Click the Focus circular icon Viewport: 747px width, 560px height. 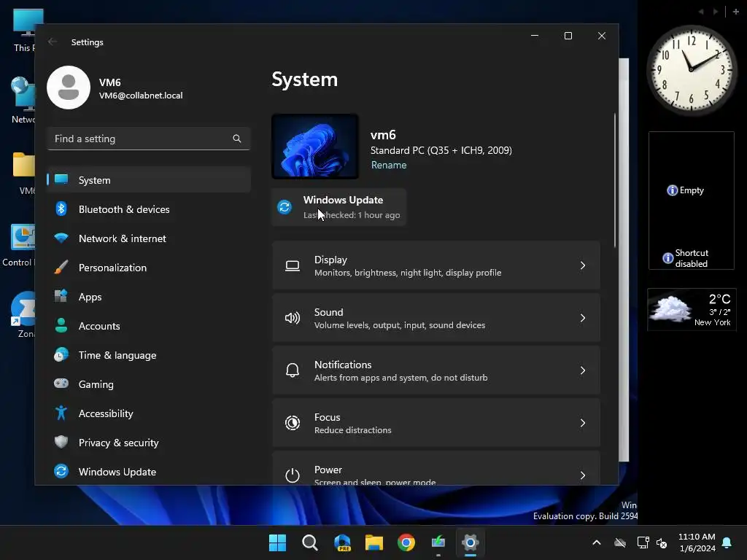point(293,423)
